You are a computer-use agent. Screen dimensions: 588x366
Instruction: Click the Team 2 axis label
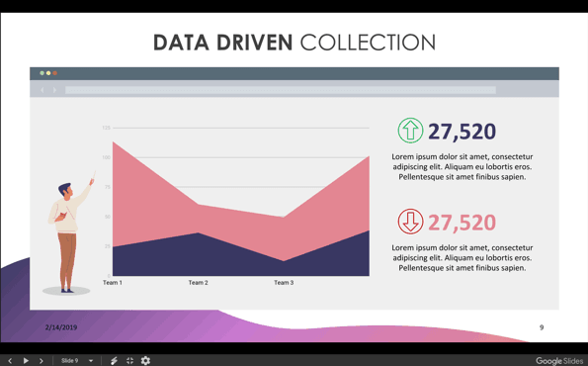click(198, 283)
